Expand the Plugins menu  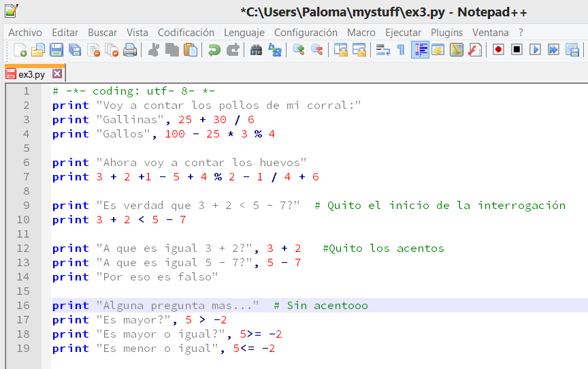446,33
